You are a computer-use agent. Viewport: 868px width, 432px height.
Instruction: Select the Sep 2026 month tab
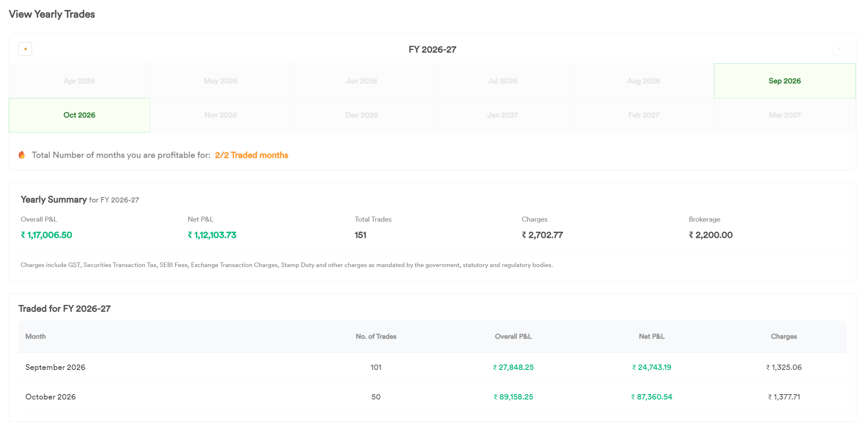[785, 81]
